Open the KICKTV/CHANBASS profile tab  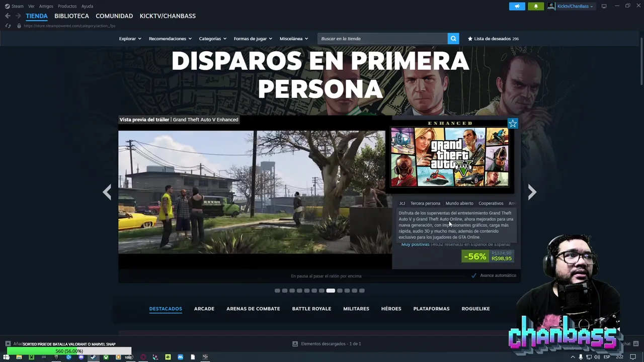(168, 16)
